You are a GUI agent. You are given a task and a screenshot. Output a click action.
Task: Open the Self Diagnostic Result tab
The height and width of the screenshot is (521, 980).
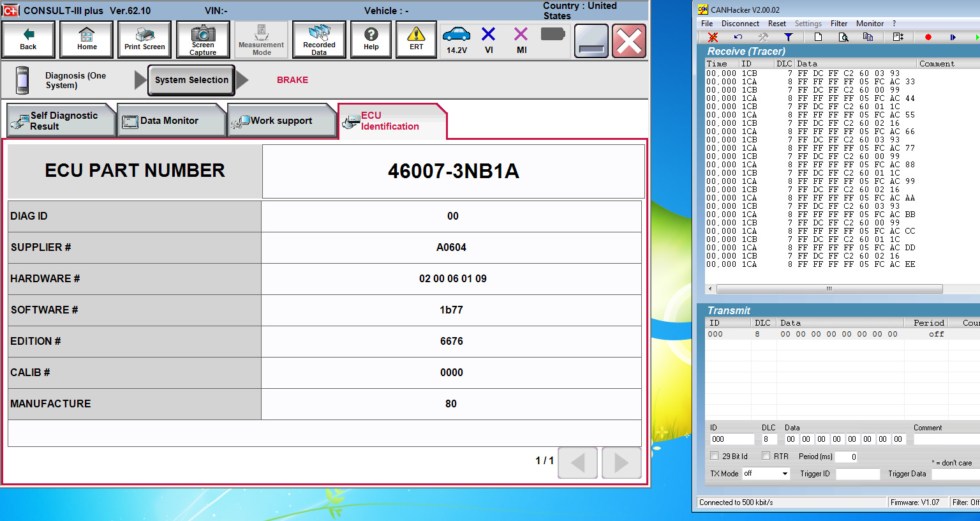pos(61,121)
